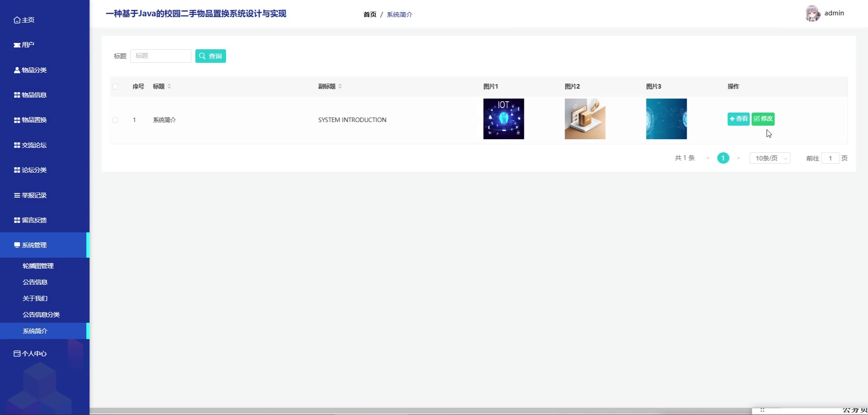Click the 用户 sidebar icon
The width and height of the screenshot is (868, 415).
[x=17, y=45]
